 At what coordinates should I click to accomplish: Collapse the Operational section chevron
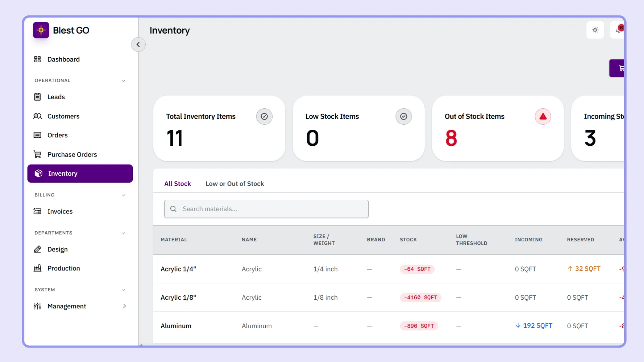123,81
